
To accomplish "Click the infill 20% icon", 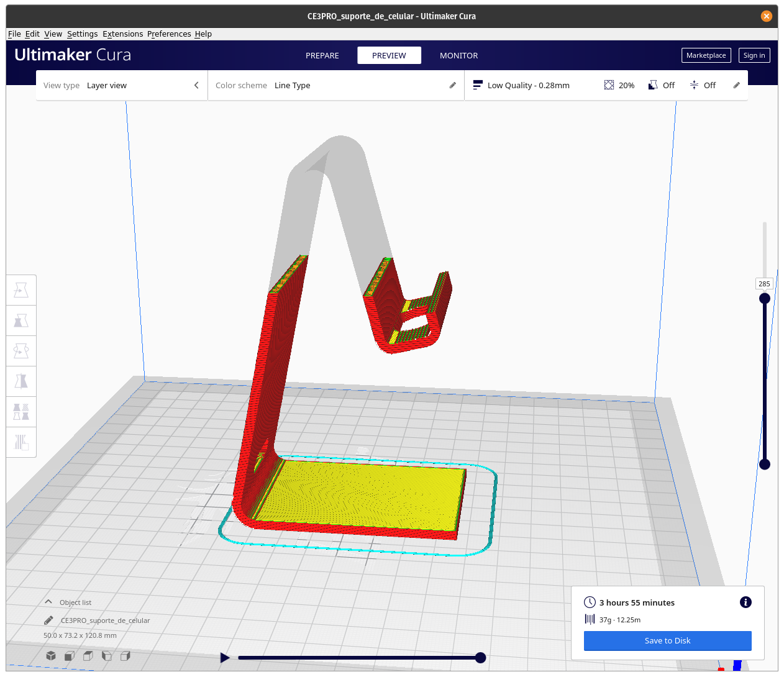I will (609, 85).
